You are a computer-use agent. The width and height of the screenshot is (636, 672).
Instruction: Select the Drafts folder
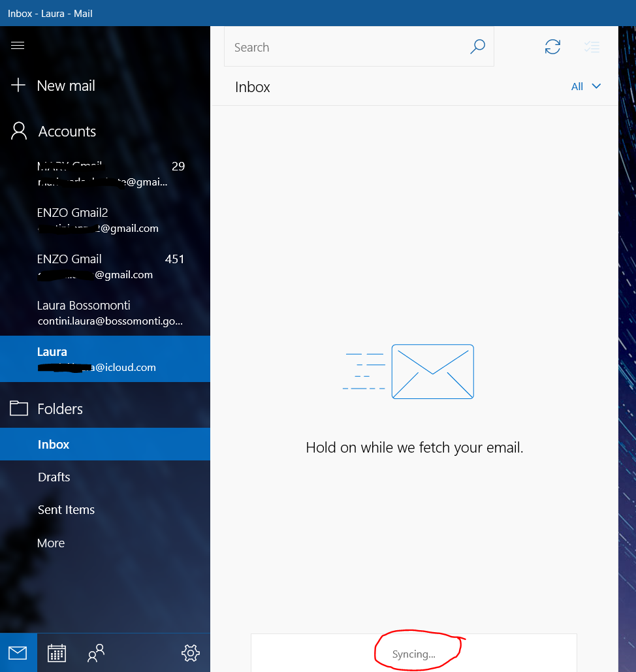[54, 477]
